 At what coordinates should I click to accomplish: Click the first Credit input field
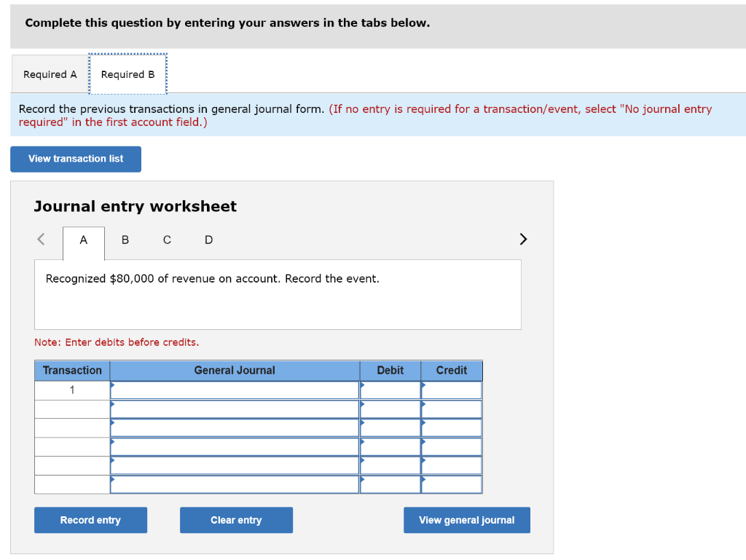pyautogui.click(x=451, y=390)
